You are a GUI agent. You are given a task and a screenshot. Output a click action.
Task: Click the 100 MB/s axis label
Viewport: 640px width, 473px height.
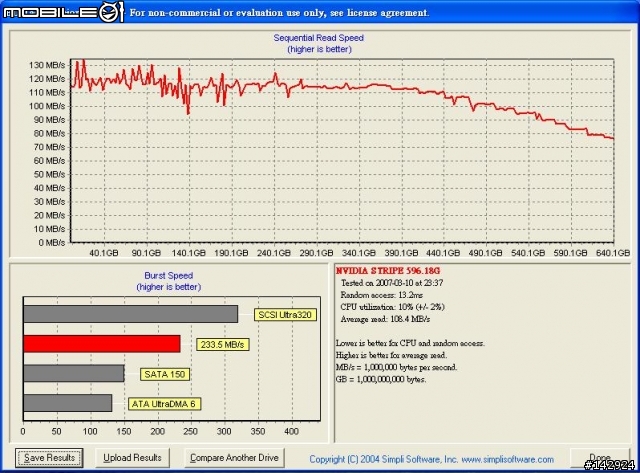point(47,106)
